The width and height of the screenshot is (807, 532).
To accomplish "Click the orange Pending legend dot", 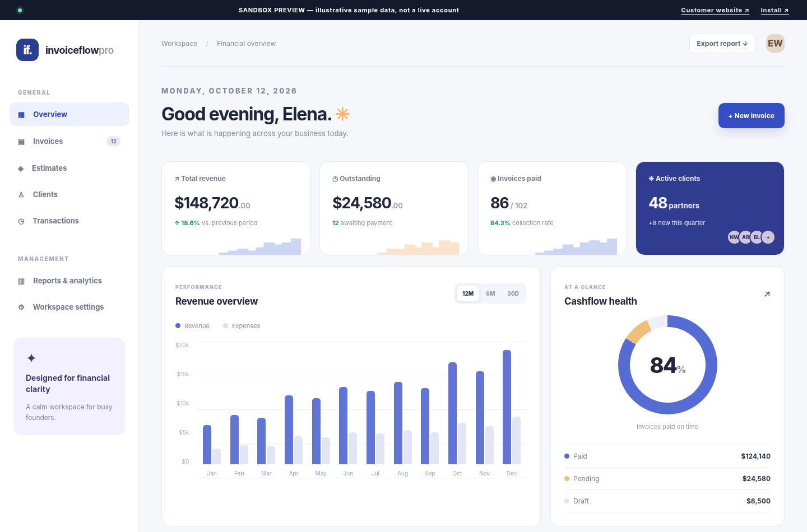I will 567,479.
